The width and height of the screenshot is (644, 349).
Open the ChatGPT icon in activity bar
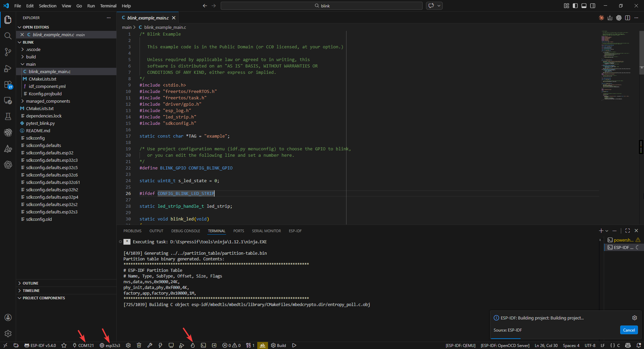pyautogui.click(x=8, y=165)
